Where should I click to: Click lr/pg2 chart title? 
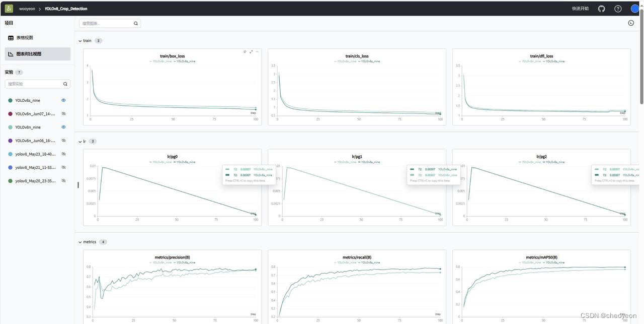(542, 157)
